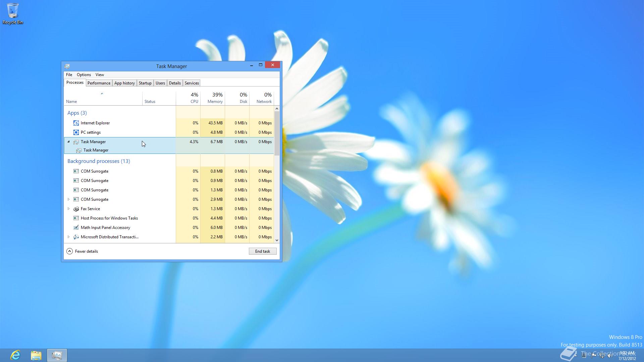Click the Background processes (13) heading

99,161
